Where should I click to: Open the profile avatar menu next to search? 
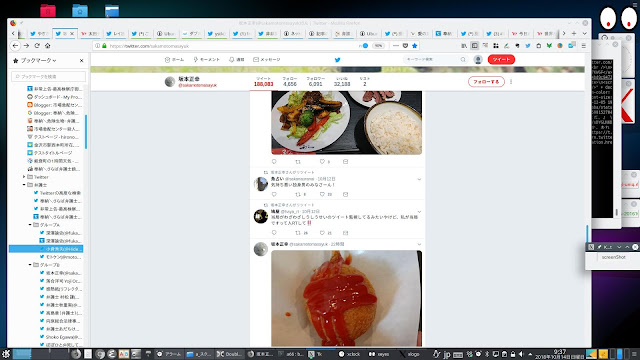(478, 60)
